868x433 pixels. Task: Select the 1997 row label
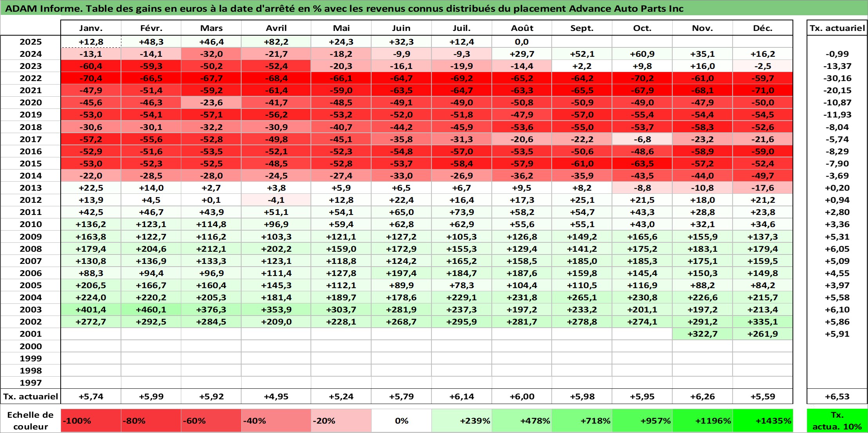31,382
